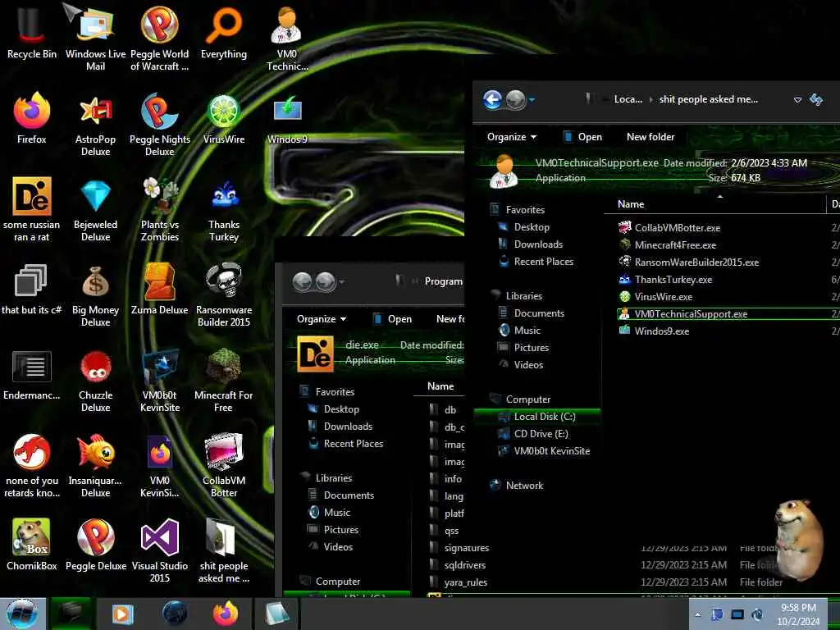Image resolution: width=840 pixels, height=630 pixels.
Task: Click Open in the back Explorer toolbar
Action: click(393, 319)
